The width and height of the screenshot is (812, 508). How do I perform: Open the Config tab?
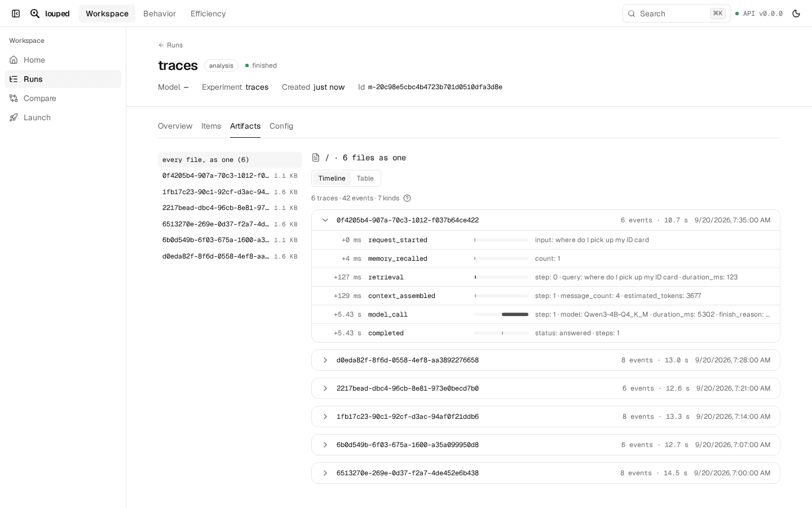click(281, 126)
